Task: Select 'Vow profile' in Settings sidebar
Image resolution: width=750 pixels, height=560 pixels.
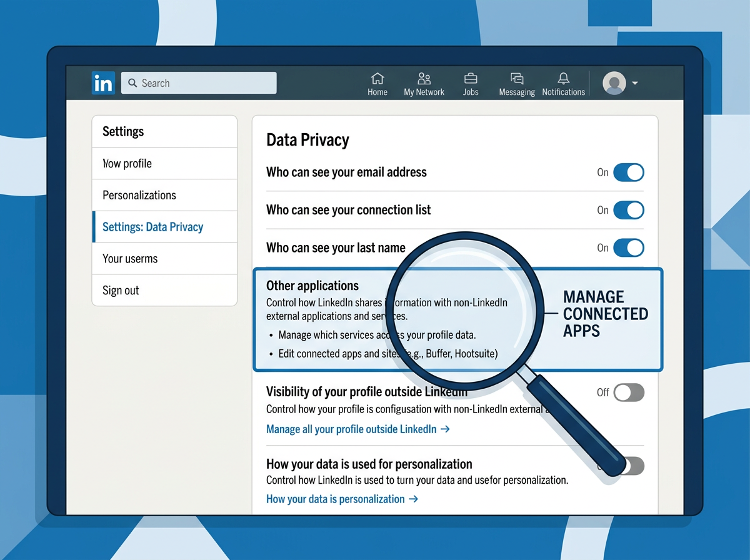Action: [x=164, y=164]
